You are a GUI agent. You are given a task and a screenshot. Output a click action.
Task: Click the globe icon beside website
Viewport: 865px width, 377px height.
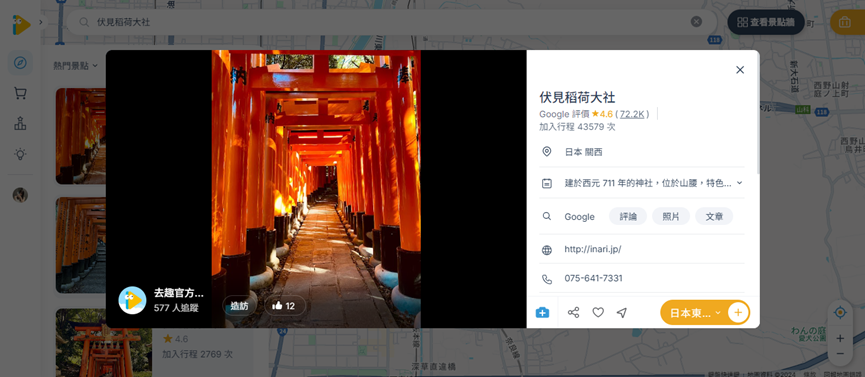[547, 250]
